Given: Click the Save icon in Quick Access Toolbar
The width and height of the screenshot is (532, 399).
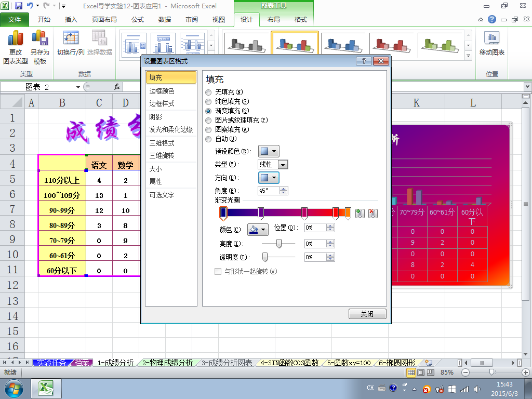Looking at the screenshot, I should point(19,6).
